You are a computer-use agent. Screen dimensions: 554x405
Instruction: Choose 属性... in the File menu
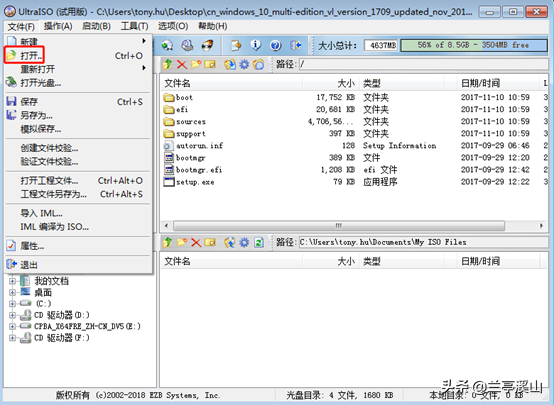pyautogui.click(x=78, y=246)
